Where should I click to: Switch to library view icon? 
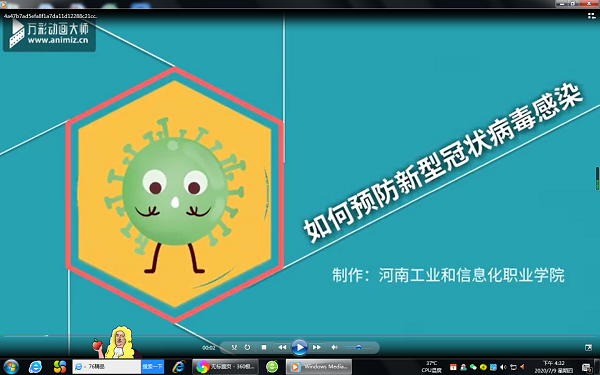pyautogui.click(x=592, y=16)
